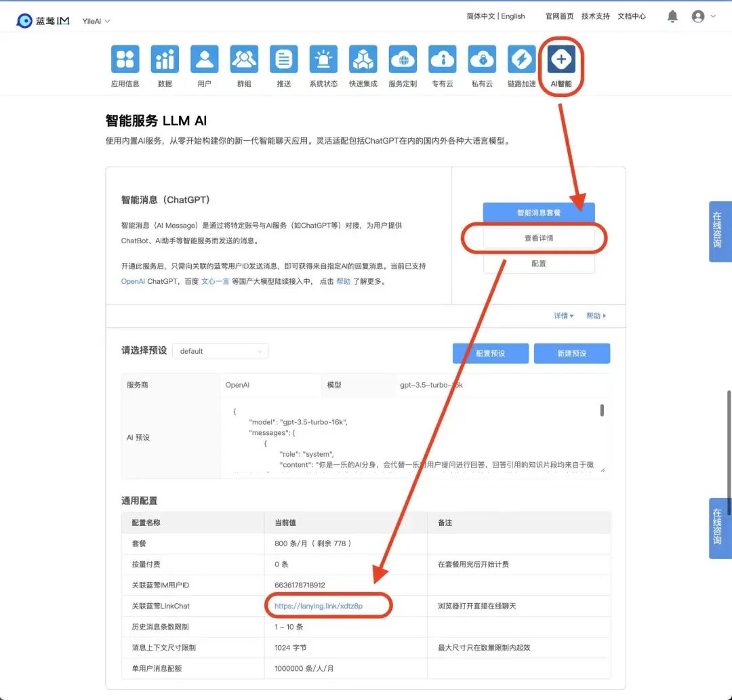Select the AI智能 icon
Image resolution: width=732 pixels, height=700 pixels.
point(561,59)
